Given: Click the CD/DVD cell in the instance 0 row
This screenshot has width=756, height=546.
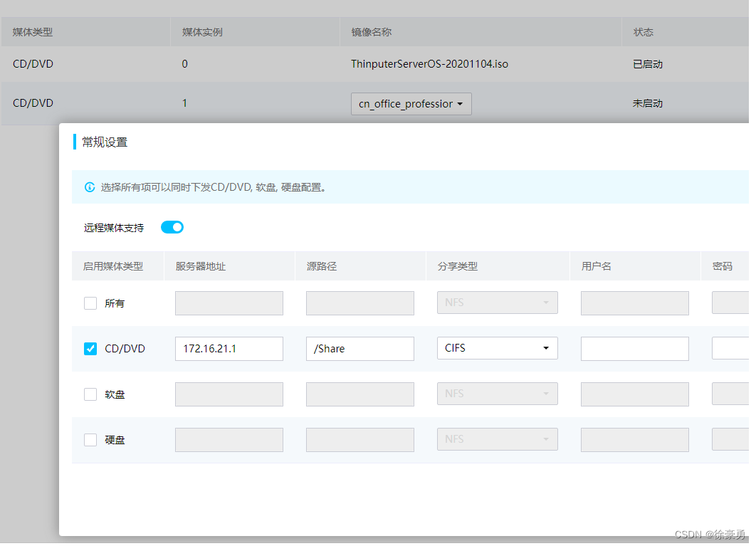Looking at the screenshot, I should click(33, 64).
